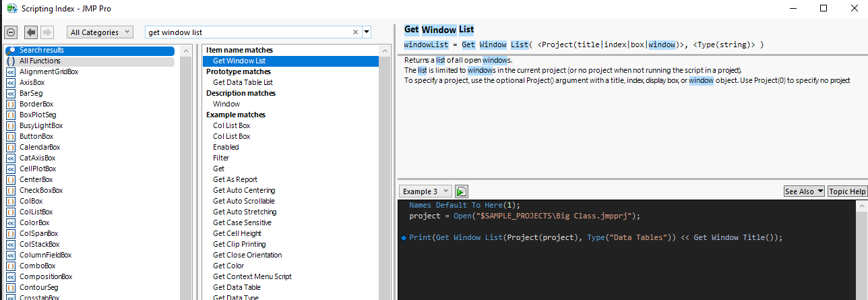Open the All Categories dropdown
868x300 pixels.
click(x=102, y=32)
